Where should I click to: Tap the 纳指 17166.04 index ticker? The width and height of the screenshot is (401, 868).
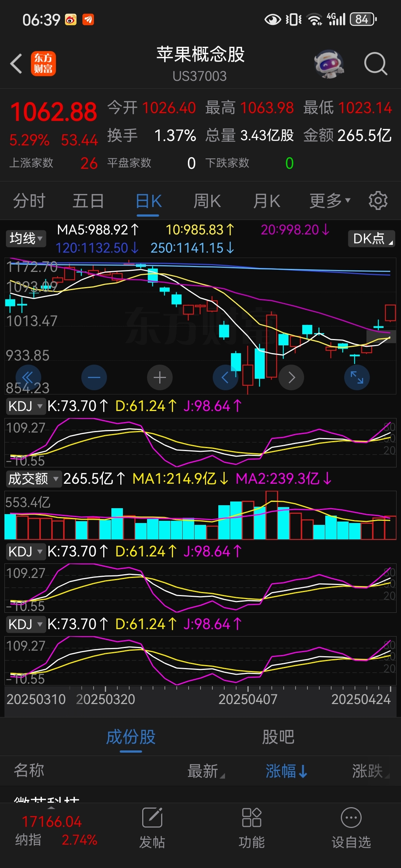coord(56,831)
